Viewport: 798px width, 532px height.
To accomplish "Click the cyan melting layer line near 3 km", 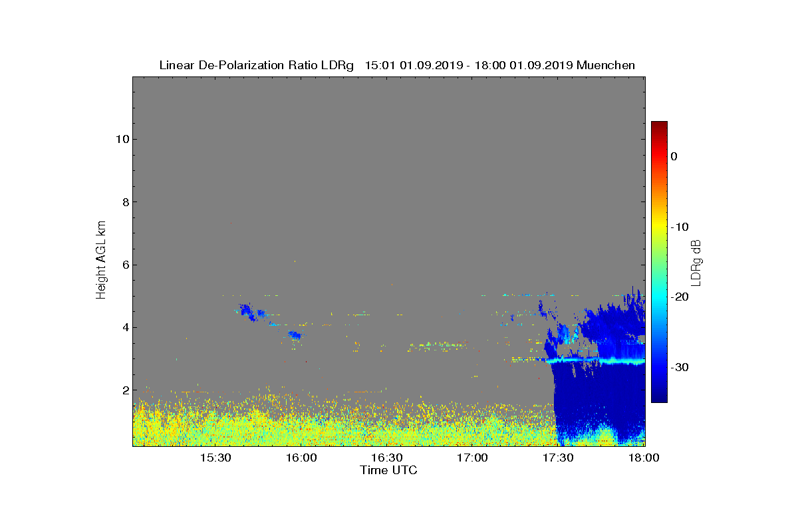I will click(x=595, y=361).
